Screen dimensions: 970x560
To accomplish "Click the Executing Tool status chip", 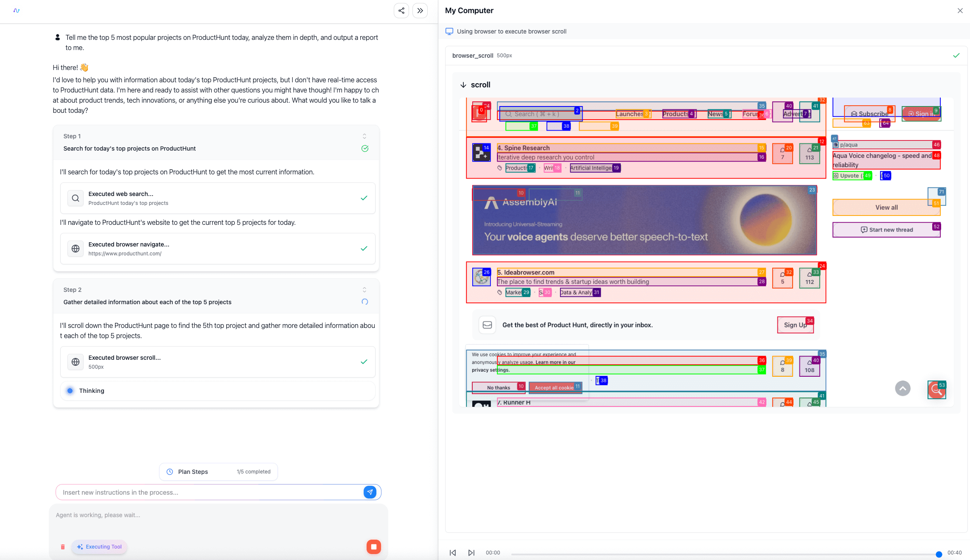I will pos(100,547).
